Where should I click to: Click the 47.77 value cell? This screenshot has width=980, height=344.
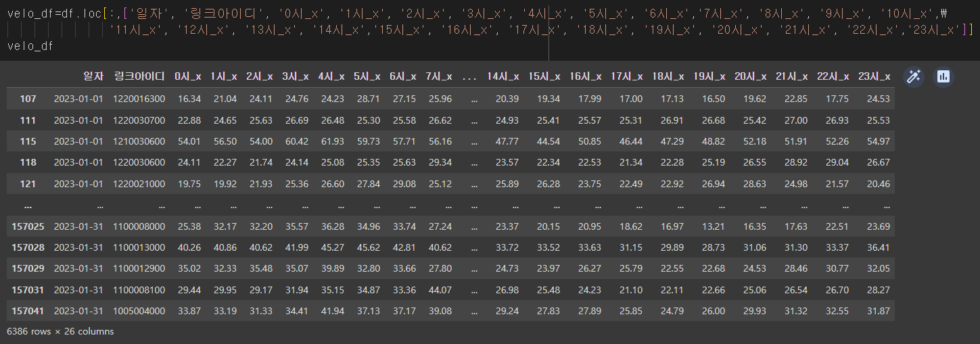click(507, 141)
